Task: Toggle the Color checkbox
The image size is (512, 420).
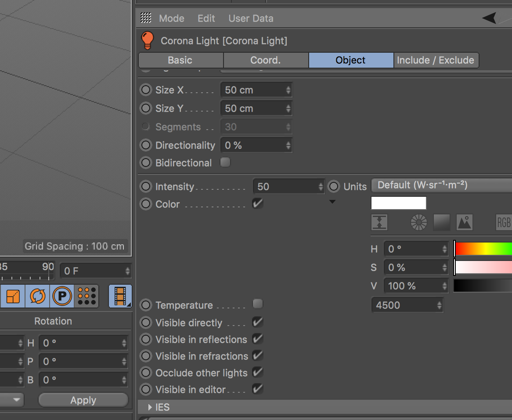Action: pyautogui.click(x=258, y=203)
